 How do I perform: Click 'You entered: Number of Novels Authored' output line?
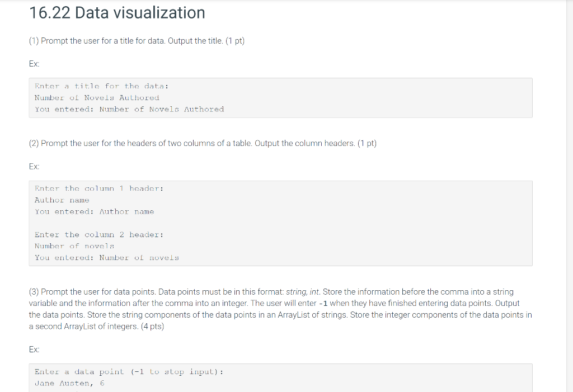[x=129, y=109]
